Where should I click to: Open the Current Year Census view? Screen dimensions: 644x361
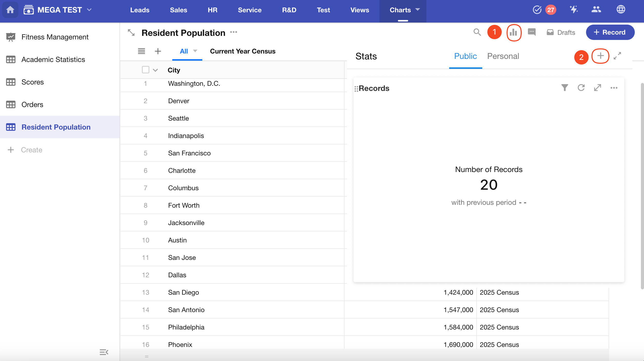243,51
